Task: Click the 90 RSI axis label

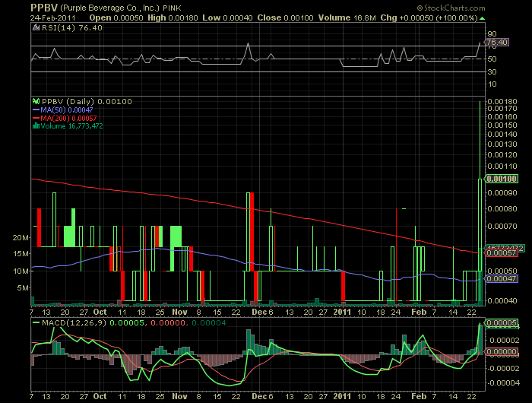Action: [492, 34]
